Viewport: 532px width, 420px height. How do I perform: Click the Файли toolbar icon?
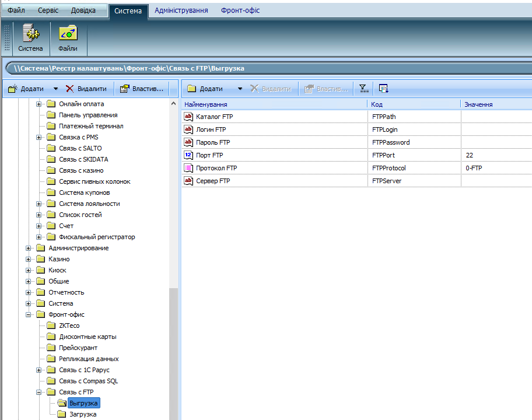[x=68, y=38]
